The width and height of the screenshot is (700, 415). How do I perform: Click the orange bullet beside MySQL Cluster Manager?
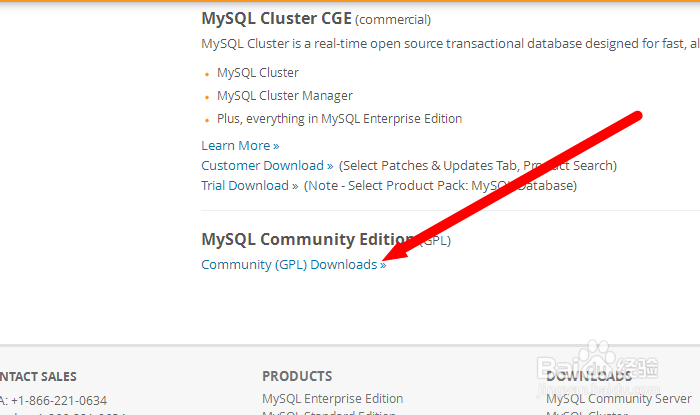[x=207, y=97]
